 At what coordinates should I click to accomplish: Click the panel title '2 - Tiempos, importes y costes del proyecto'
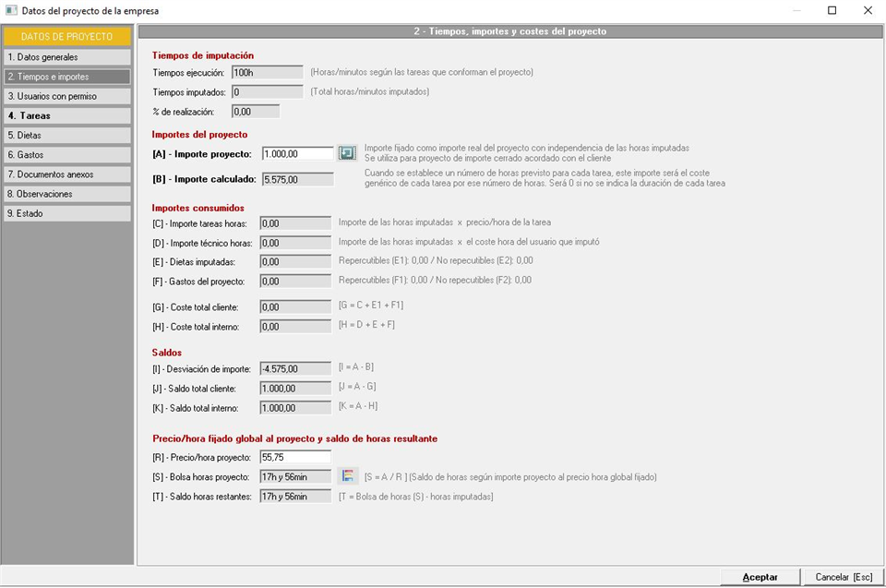pos(510,31)
